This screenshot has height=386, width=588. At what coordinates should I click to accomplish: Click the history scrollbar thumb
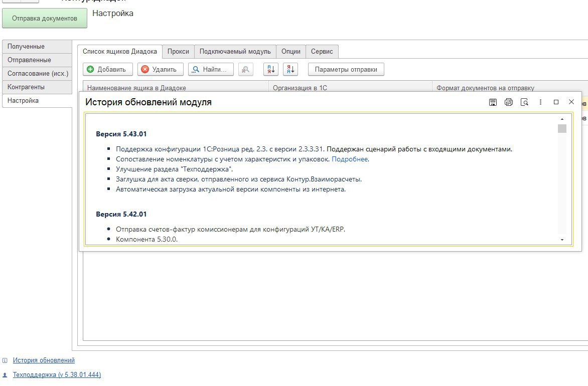pos(562,128)
